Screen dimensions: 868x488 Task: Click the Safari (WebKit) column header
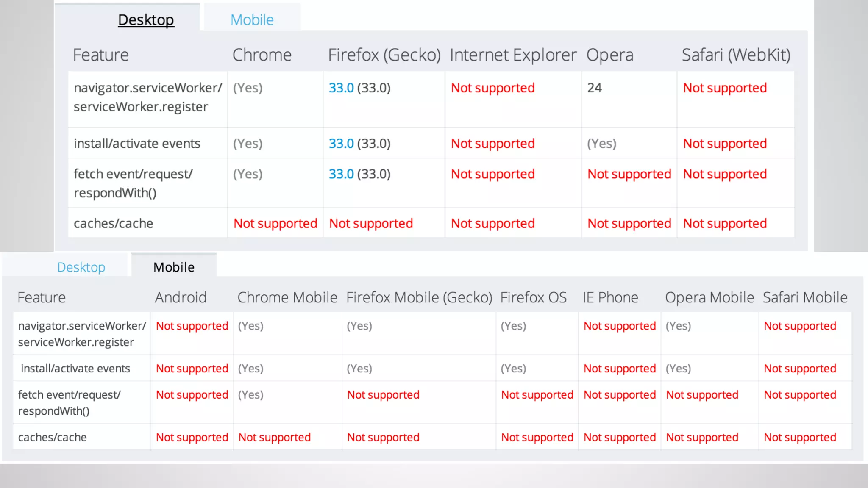[x=736, y=55]
